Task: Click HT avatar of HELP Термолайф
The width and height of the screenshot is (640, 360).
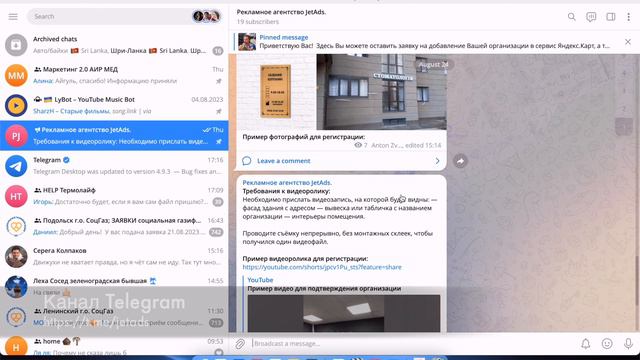Action: (16, 196)
